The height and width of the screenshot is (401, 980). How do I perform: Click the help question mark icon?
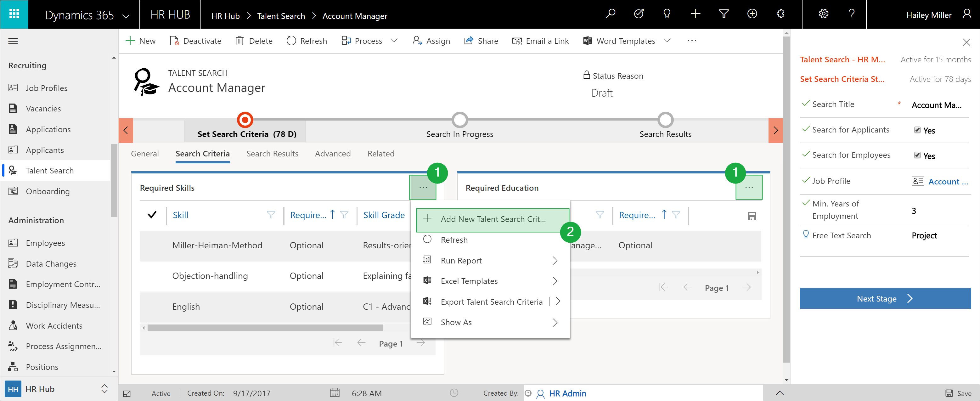(x=852, y=14)
